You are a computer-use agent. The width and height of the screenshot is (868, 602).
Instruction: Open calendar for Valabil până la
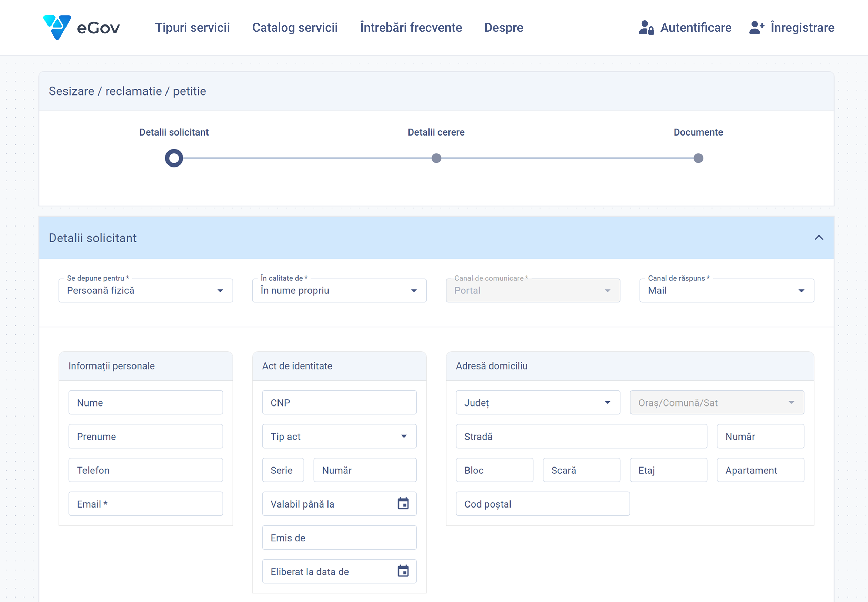click(x=403, y=503)
